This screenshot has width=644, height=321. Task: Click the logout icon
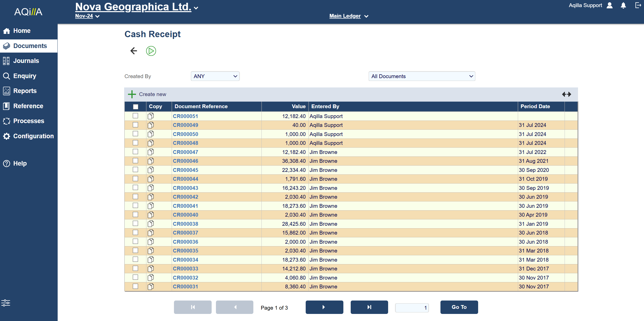pos(638,5)
